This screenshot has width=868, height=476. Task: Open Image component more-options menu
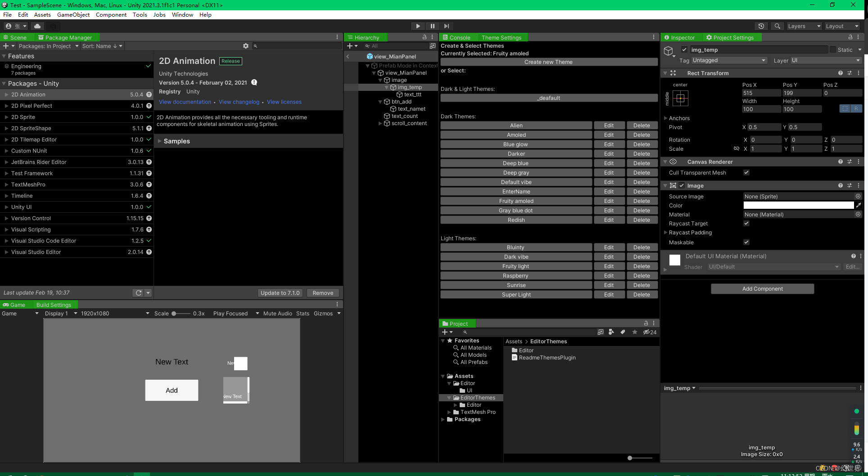(x=859, y=185)
